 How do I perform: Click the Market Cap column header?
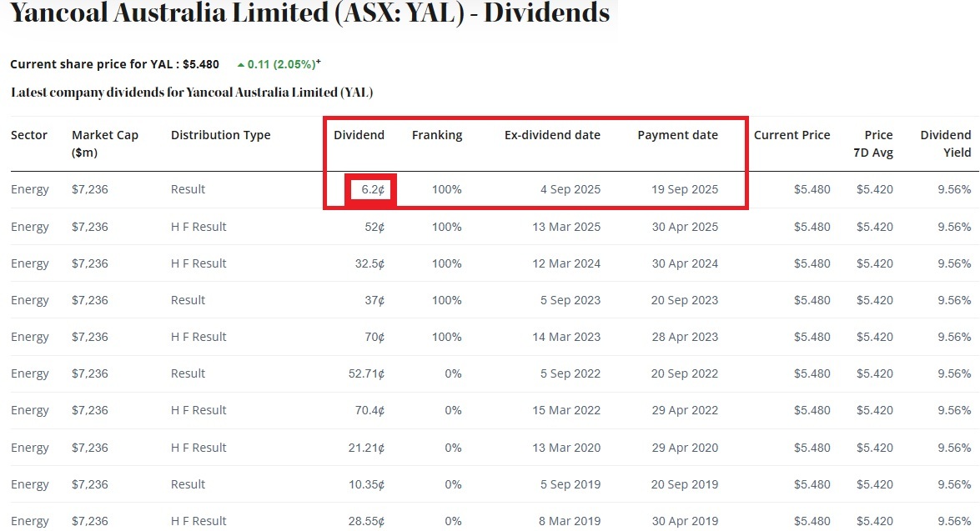(x=105, y=143)
